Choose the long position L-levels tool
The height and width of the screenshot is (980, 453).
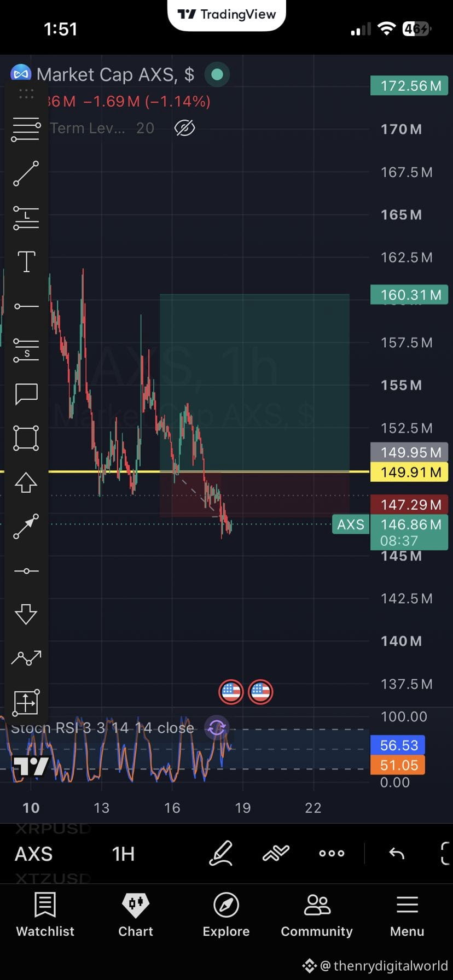coord(26,218)
